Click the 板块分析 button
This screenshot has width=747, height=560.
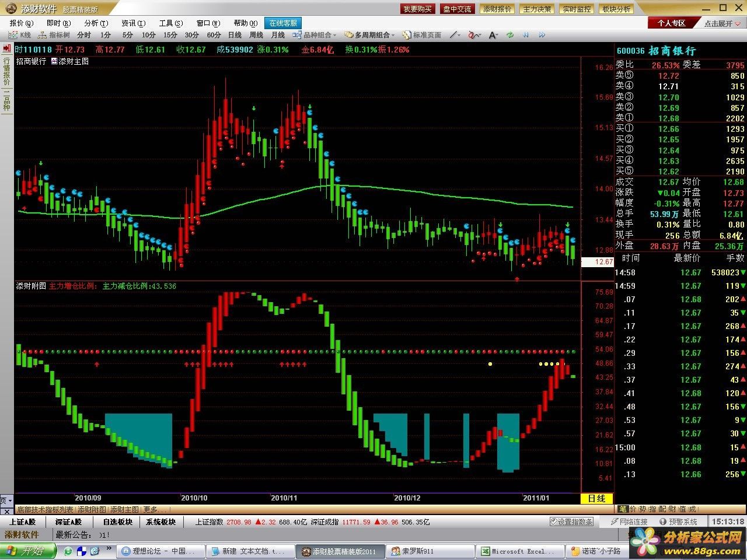[616, 9]
